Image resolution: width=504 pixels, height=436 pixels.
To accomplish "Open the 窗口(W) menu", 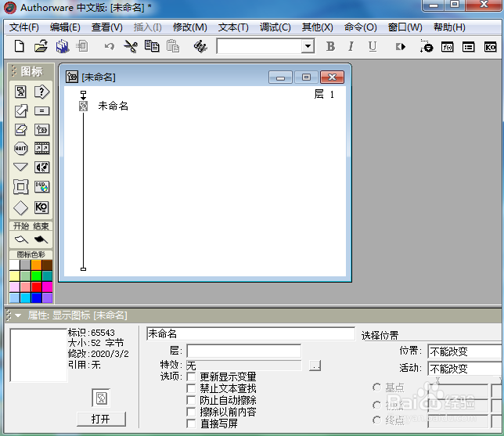I will [405, 27].
